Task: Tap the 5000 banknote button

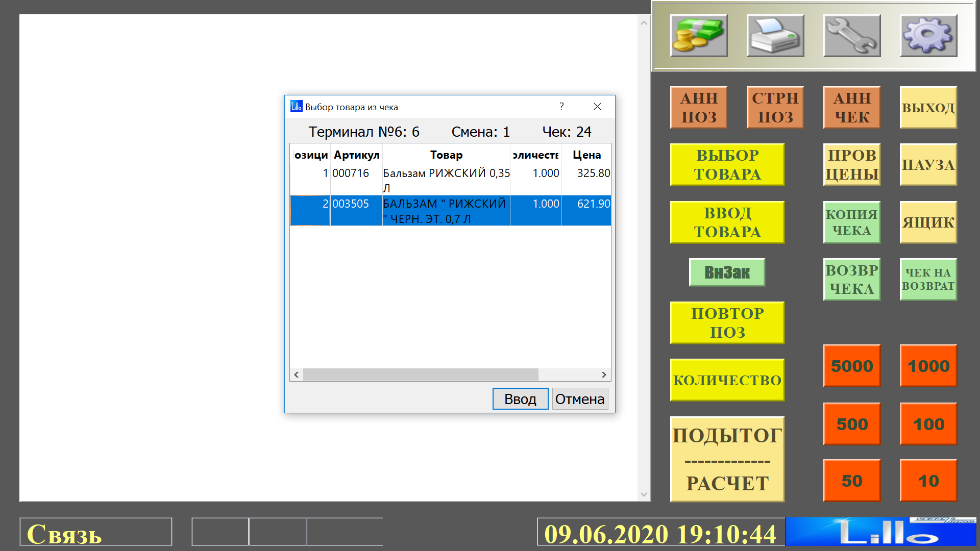Action: click(x=851, y=366)
